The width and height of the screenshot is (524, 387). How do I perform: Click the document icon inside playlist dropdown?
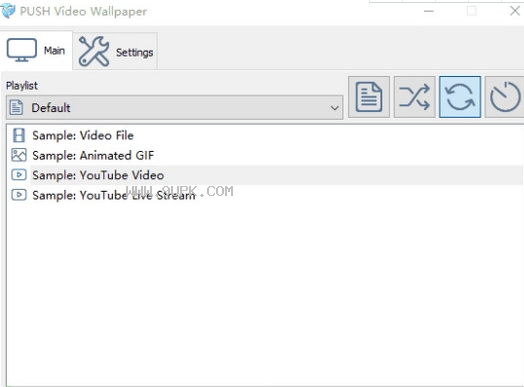pos(16,108)
